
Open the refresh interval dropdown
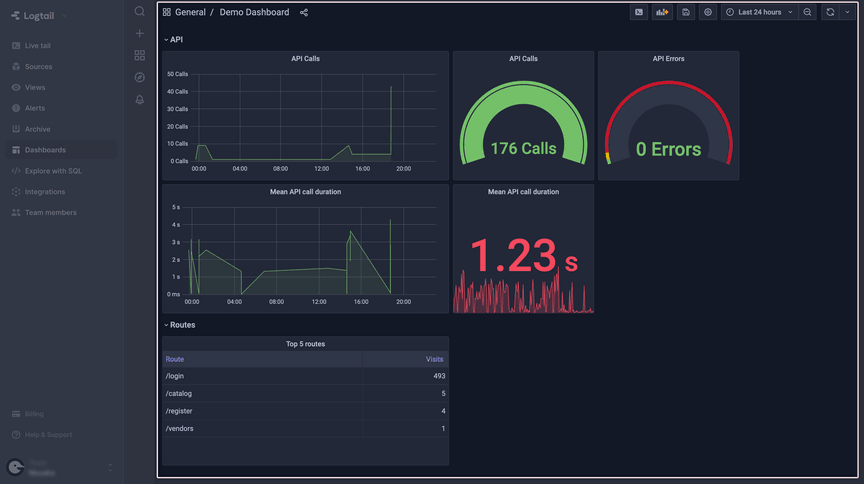point(847,12)
